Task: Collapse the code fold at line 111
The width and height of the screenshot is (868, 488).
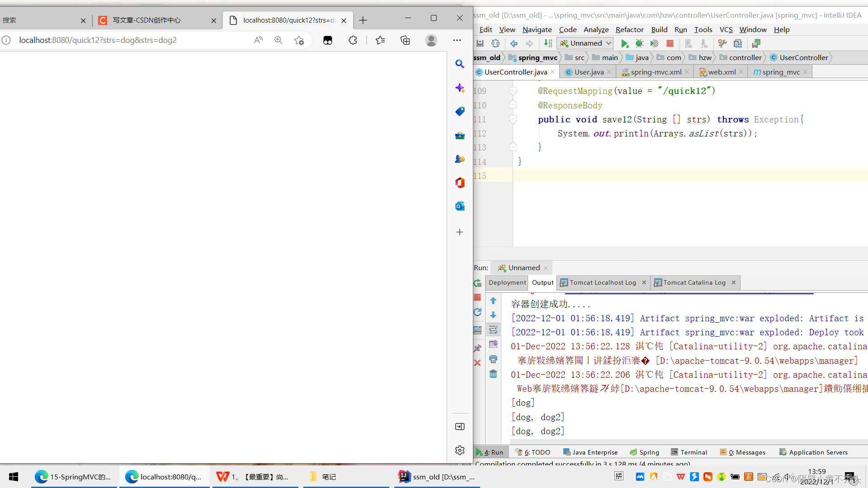Action: [513, 119]
